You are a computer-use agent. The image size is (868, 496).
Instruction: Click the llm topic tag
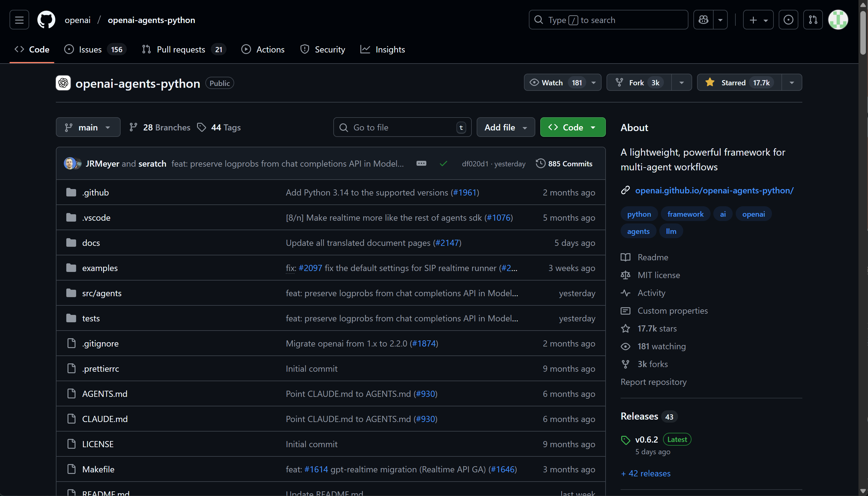tap(671, 231)
